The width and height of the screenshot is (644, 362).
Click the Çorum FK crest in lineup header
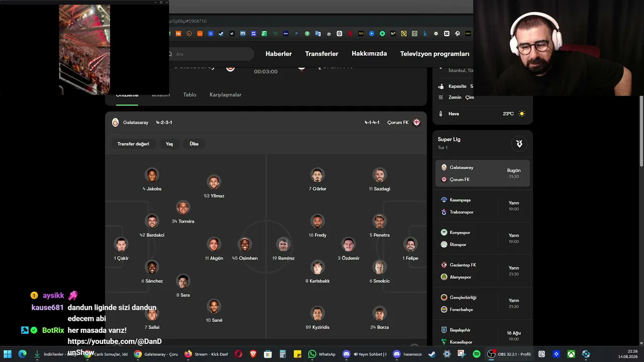click(x=417, y=122)
